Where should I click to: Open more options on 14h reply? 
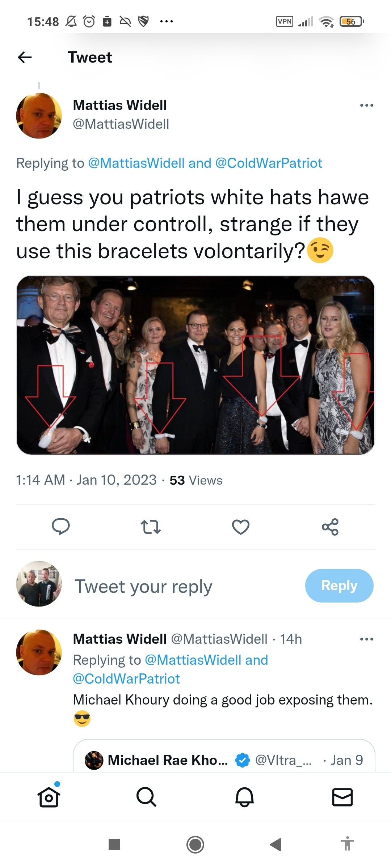[x=366, y=639]
